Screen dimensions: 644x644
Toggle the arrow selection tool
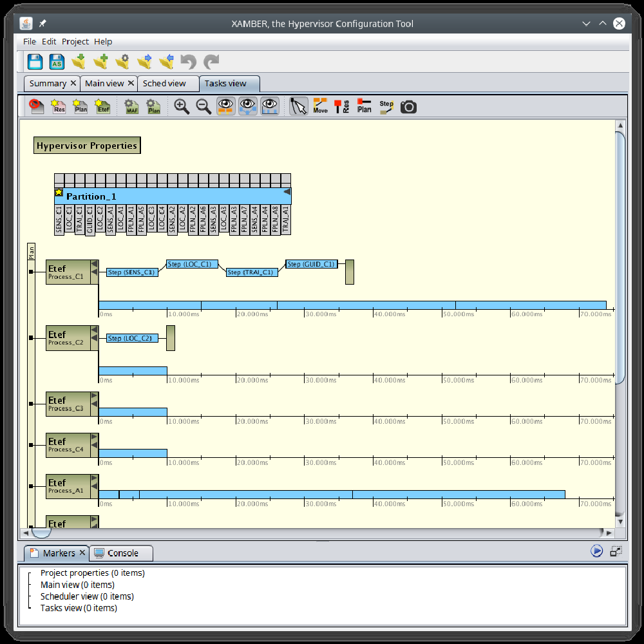[x=299, y=106]
